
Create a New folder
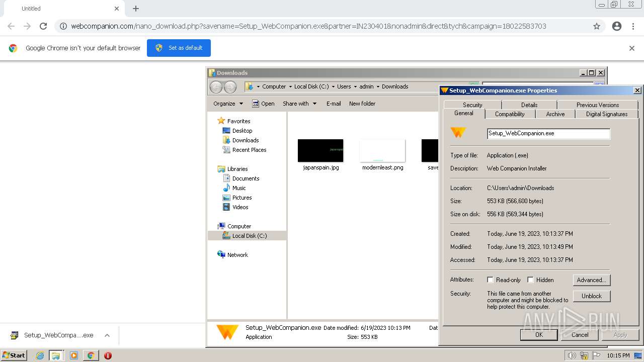click(x=362, y=104)
